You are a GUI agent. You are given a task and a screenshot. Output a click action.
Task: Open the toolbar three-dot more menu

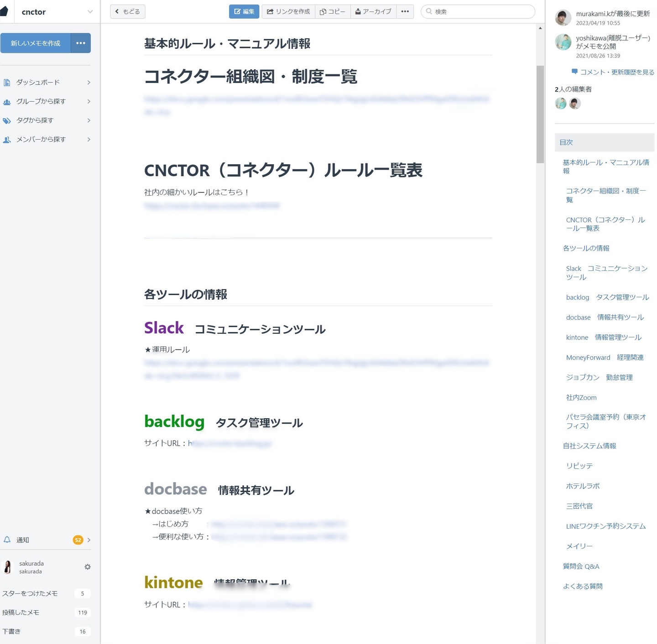click(405, 11)
